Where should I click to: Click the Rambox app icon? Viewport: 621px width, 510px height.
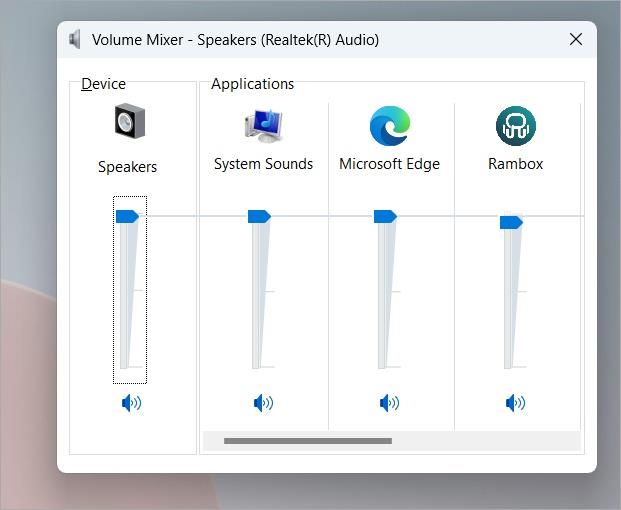click(x=516, y=126)
